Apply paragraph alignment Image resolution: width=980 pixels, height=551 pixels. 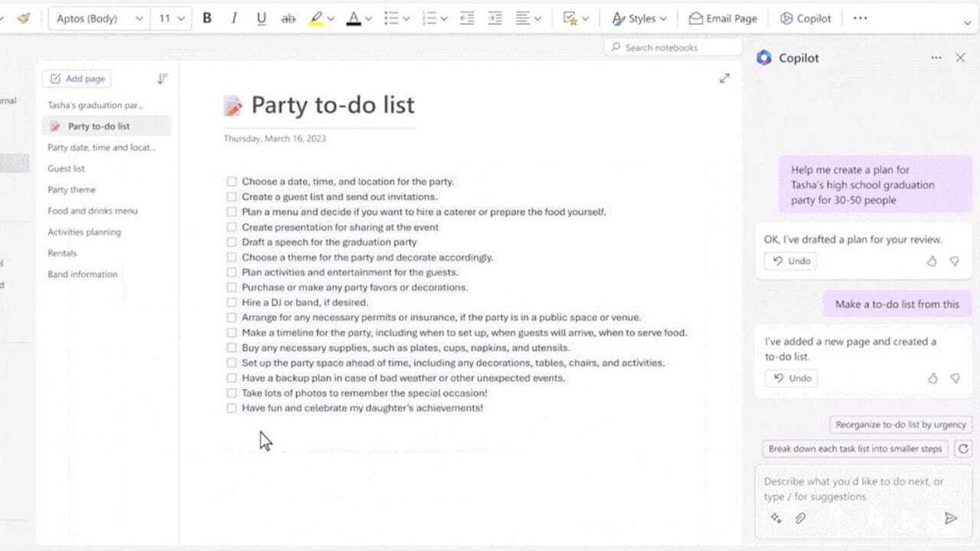click(x=523, y=18)
